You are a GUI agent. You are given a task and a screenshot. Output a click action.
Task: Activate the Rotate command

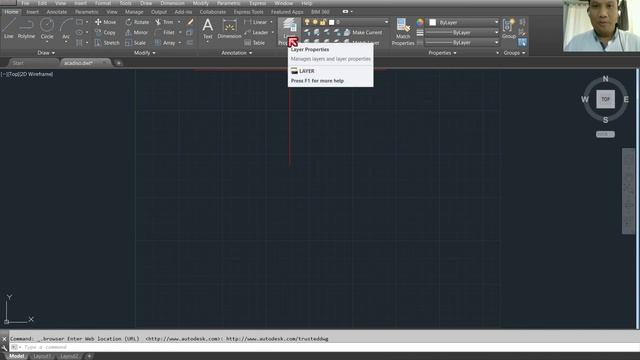coord(137,22)
